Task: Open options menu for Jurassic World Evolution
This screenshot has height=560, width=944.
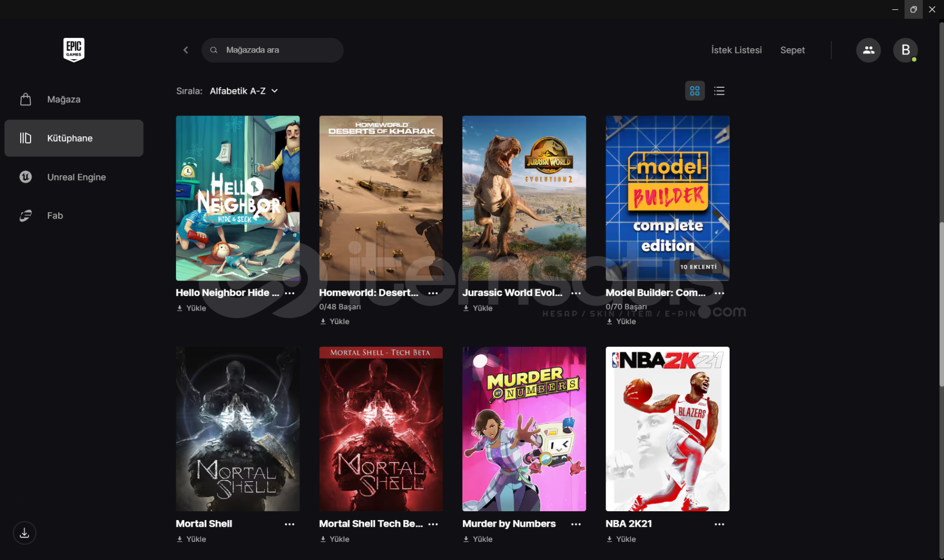Action: pos(576,293)
